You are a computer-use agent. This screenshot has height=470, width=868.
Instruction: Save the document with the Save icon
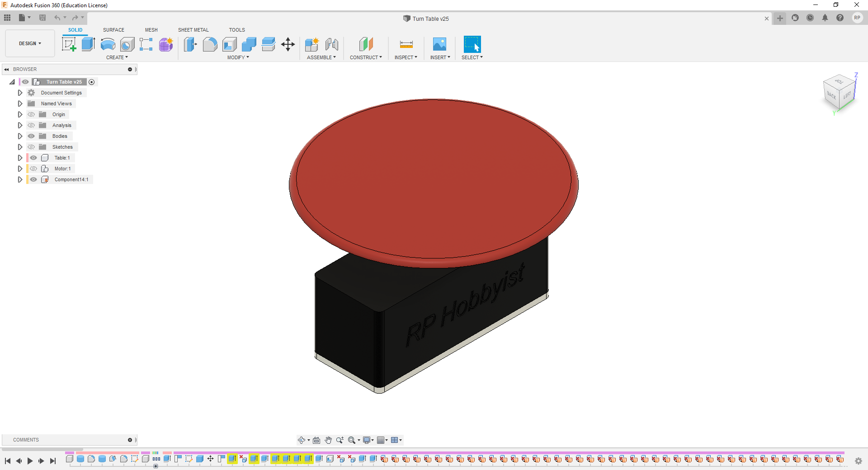click(x=42, y=18)
